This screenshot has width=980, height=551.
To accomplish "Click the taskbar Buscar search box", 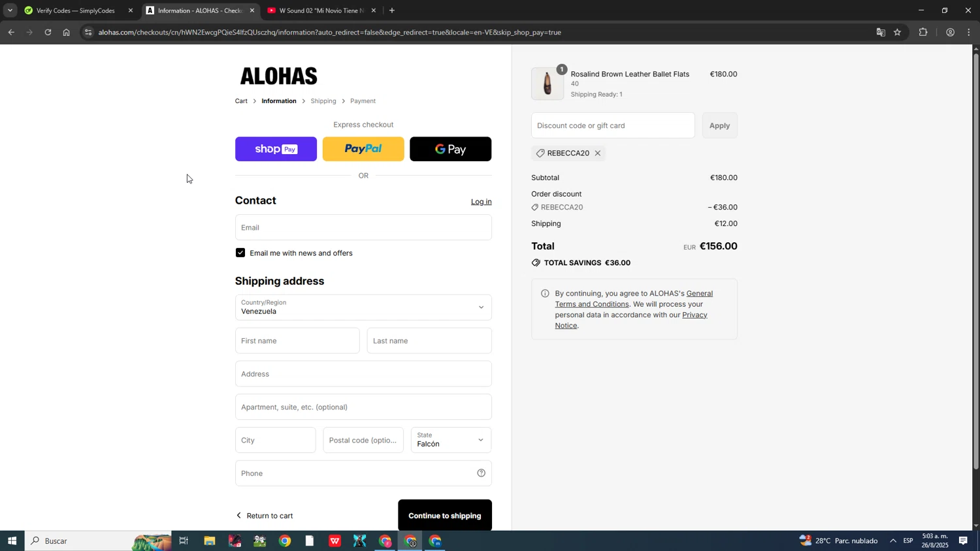I will pyautogui.click(x=98, y=541).
